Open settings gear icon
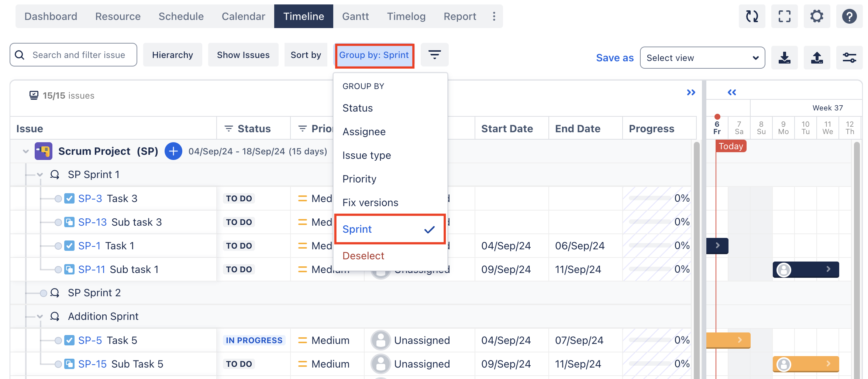The height and width of the screenshot is (379, 868). click(817, 16)
